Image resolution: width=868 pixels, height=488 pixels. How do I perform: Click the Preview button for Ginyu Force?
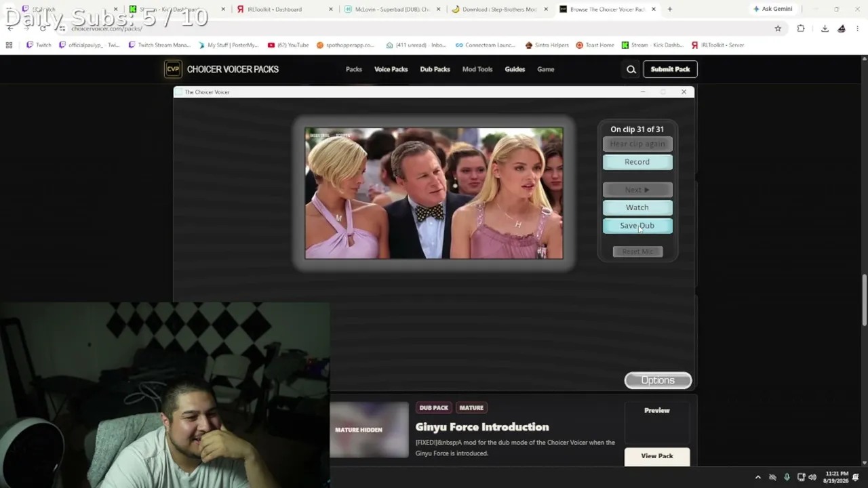pos(657,410)
